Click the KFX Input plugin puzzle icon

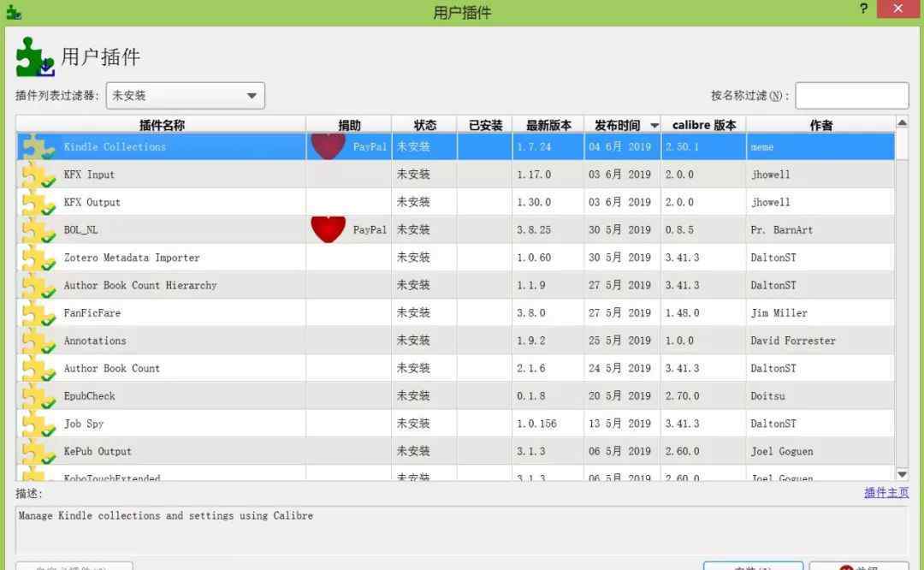click(38, 175)
